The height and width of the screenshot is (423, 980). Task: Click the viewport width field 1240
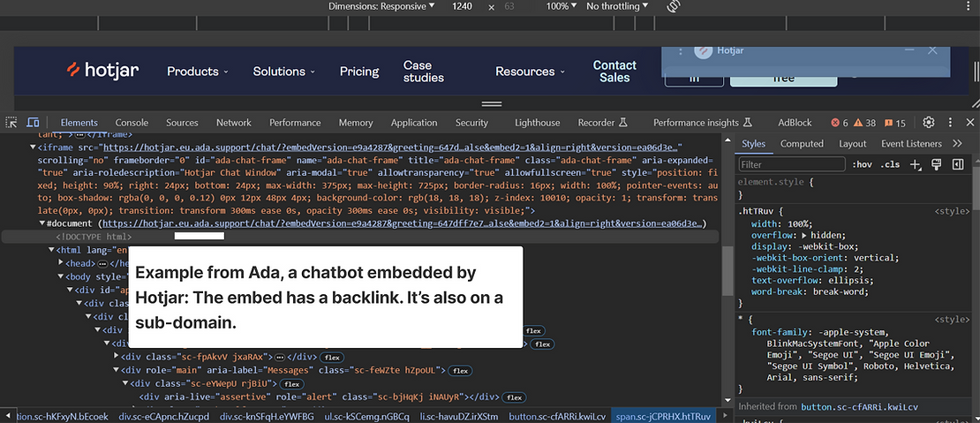(x=462, y=6)
